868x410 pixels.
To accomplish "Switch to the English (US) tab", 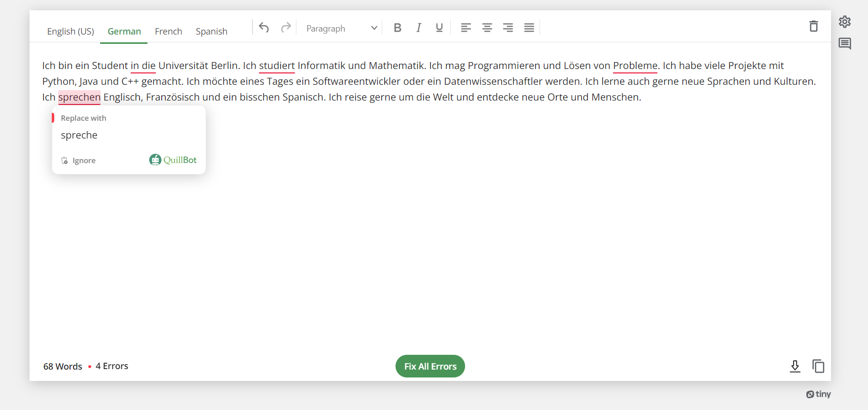I will tap(71, 31).
